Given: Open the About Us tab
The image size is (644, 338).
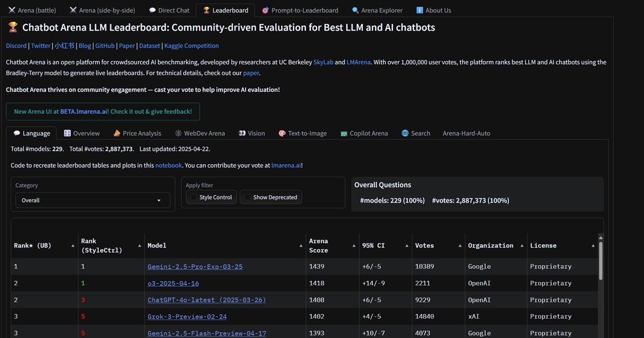Looking at the screenshot, I should (x=434, y=10).
